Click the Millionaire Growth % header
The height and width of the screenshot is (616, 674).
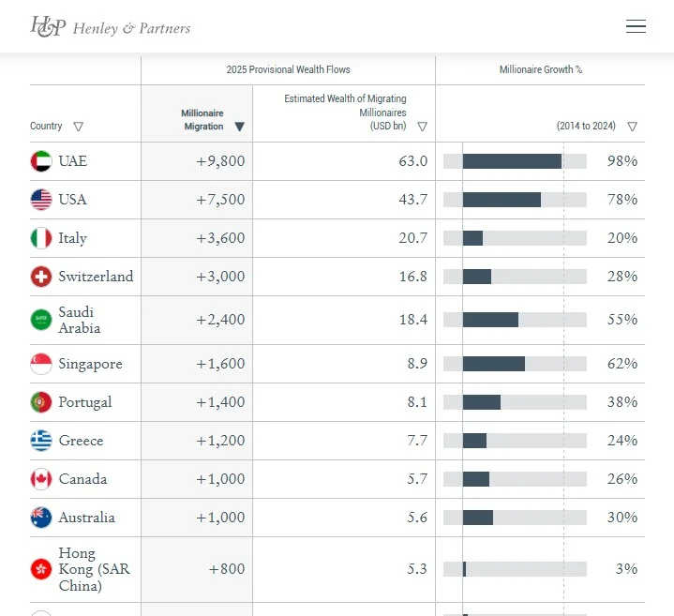click(x=541, y=70)
